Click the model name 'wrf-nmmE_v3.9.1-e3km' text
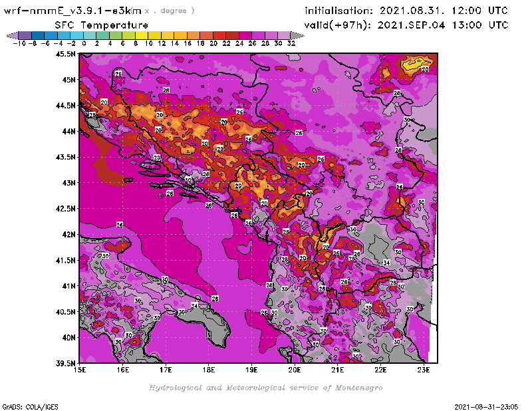Image resolution: width=532 pixels, height=411 pixels. [x=72, y=11]
